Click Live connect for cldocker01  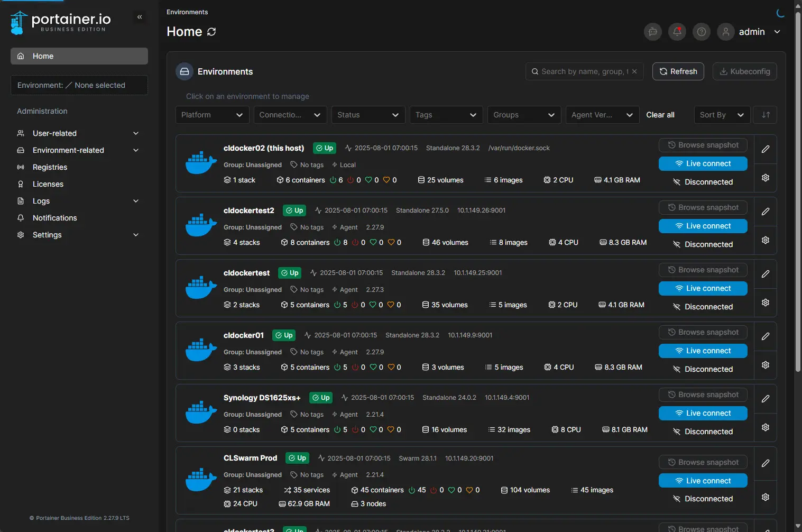coord(703,351)
